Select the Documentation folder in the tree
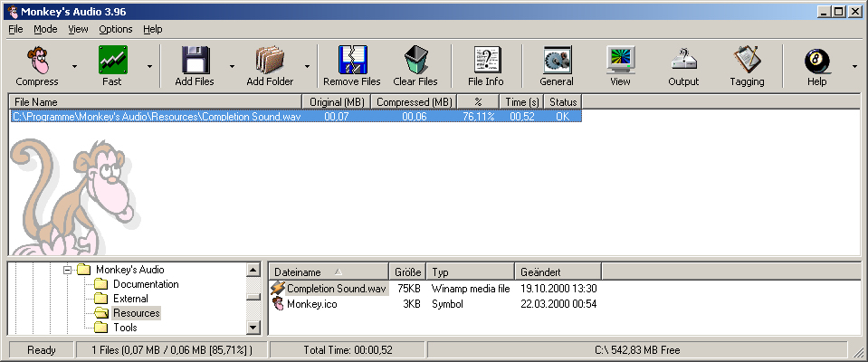 tap(145, 284)
